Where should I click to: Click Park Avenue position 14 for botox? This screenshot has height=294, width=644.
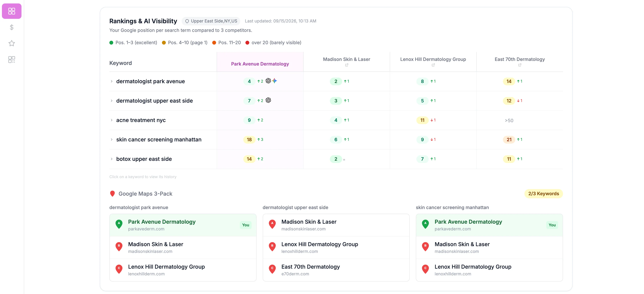[x=249, y=159]
